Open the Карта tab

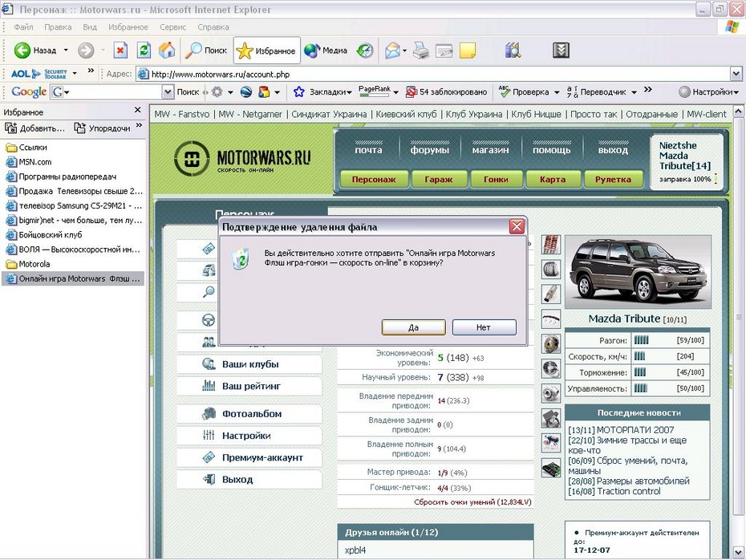coord(553,180)
